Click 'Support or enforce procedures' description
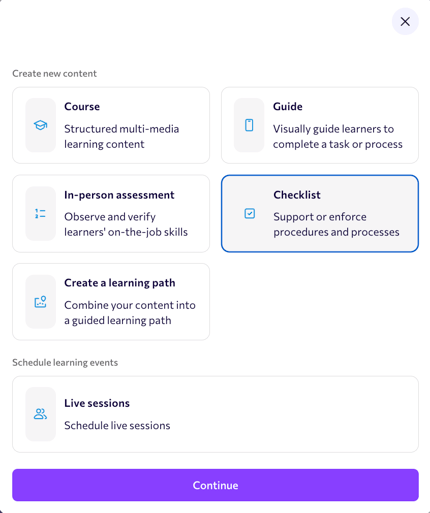The width and height of the screenshot is (430, 513). (x=336, y=224)
